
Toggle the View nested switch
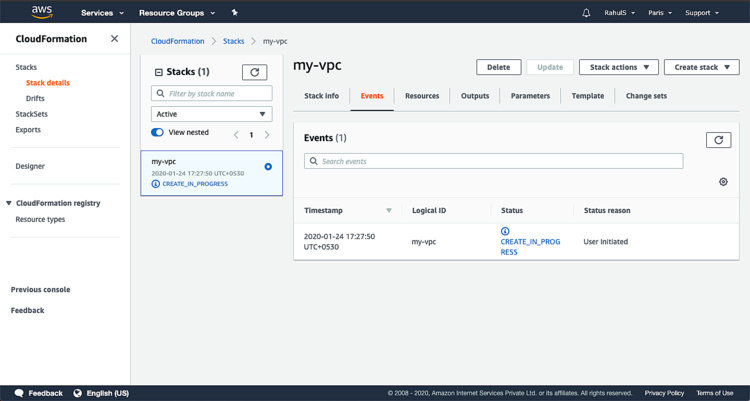[x=158, y=132]
